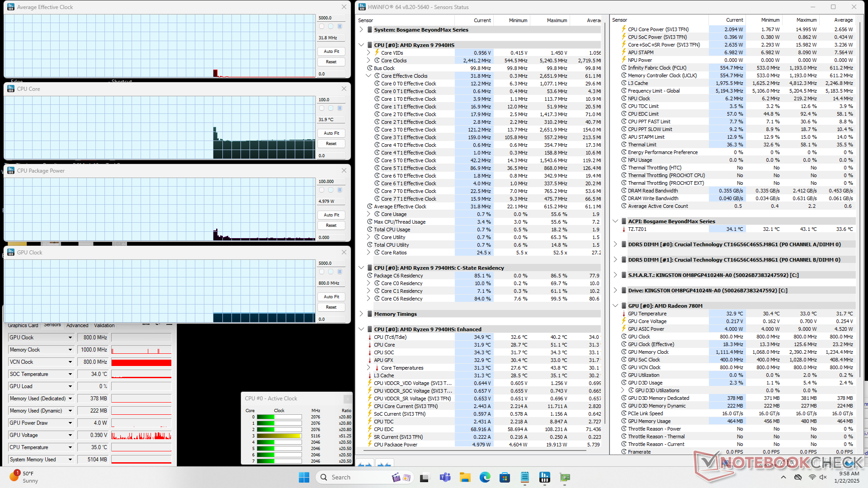Click the chip icon of AMD Radeon 780M header

623,306
